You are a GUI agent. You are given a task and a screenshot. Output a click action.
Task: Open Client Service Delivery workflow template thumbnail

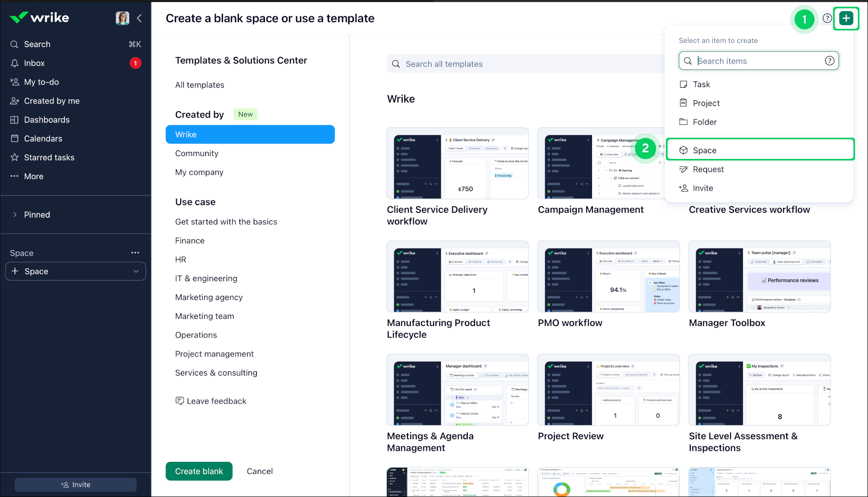point(458,163)
